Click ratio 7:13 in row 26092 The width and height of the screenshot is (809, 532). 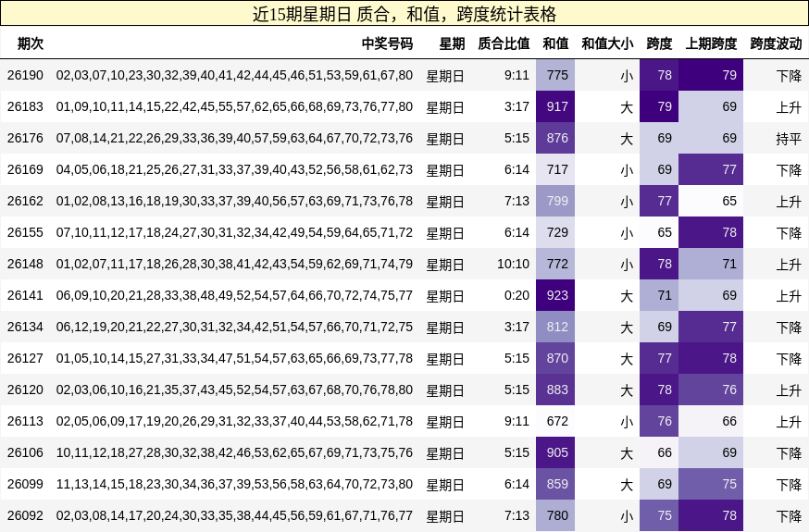517,515
